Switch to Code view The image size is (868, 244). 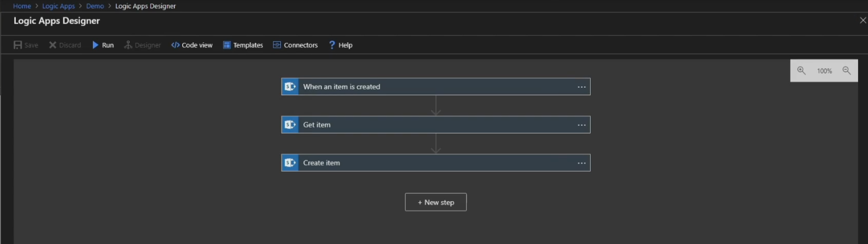click(192, 45)
